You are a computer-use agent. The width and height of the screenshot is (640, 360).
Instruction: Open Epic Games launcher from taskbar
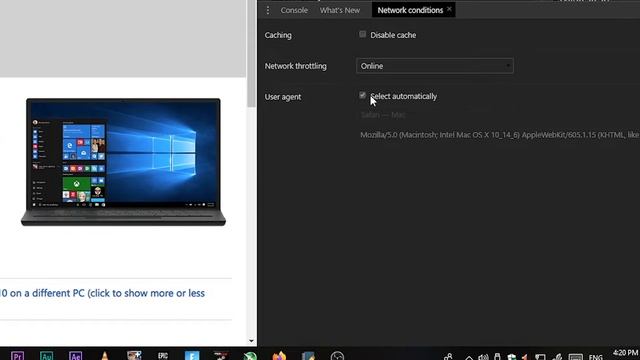pos(163,356)
